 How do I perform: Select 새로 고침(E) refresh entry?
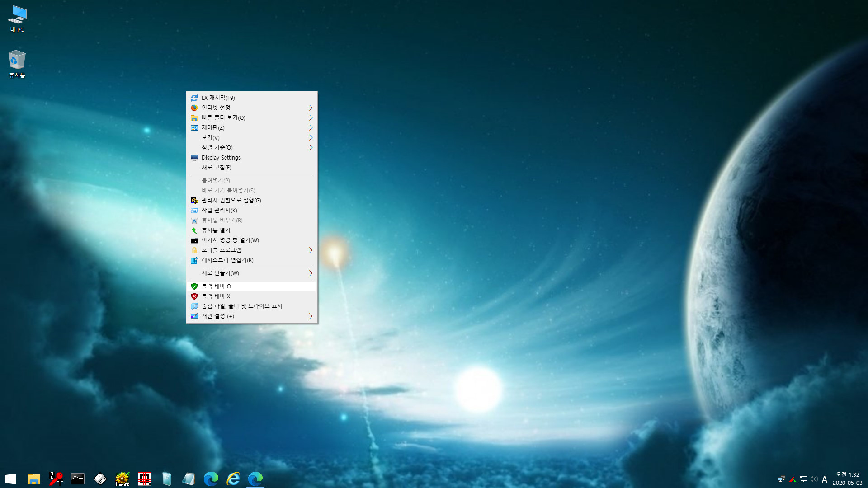point(251,167)
